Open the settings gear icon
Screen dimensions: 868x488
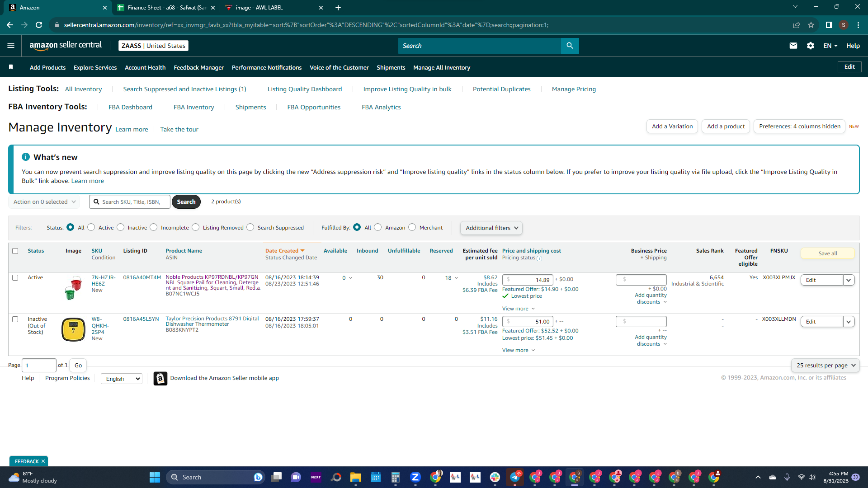coord(810,46)
